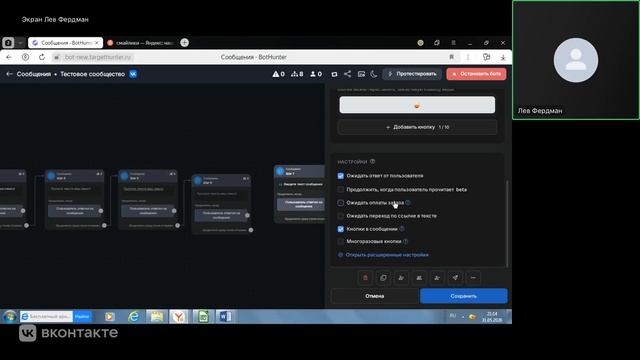Click the help icon beside Ожидать оплаты заказа

click(x=408, y=202)
